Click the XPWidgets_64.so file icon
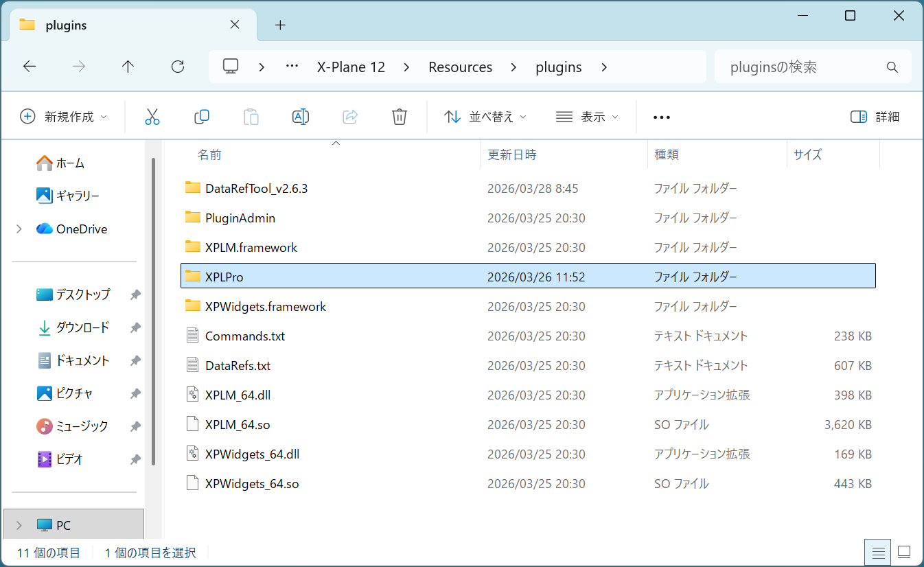Screen dimensions: 924x567 [192, 483]
